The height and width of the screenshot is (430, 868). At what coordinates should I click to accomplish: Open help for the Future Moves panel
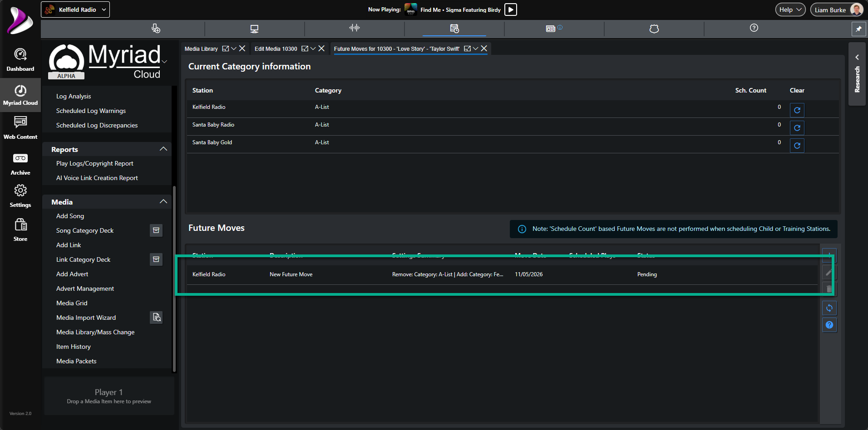(x=829, y=325)
